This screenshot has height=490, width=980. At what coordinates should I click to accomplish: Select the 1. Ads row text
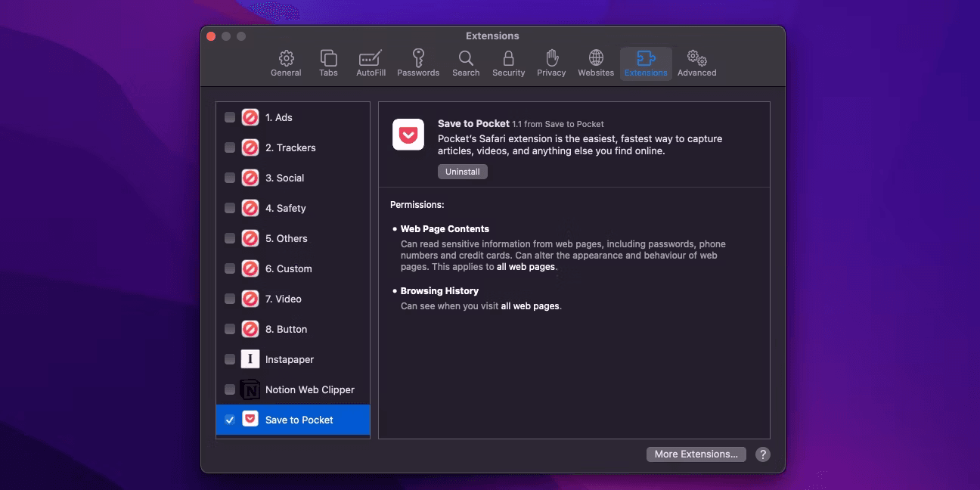(x=279, y=117)
